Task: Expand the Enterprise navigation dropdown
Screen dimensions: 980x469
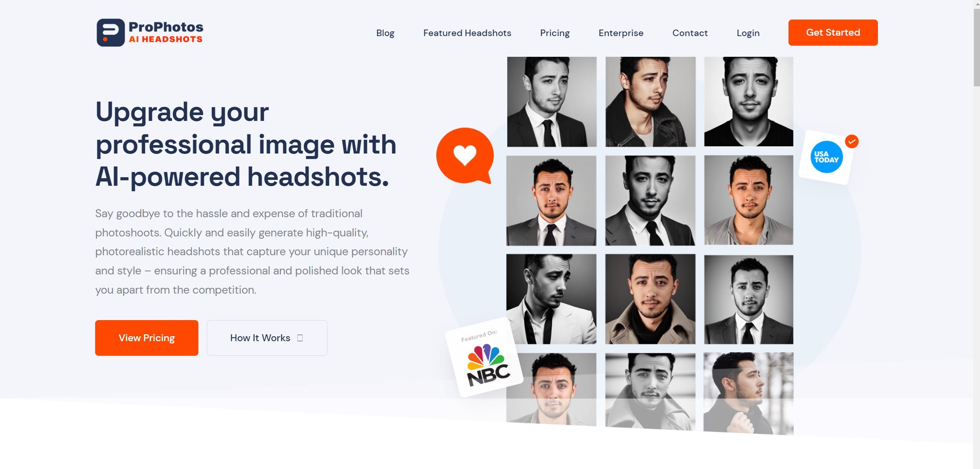Action: coord(620,33)
